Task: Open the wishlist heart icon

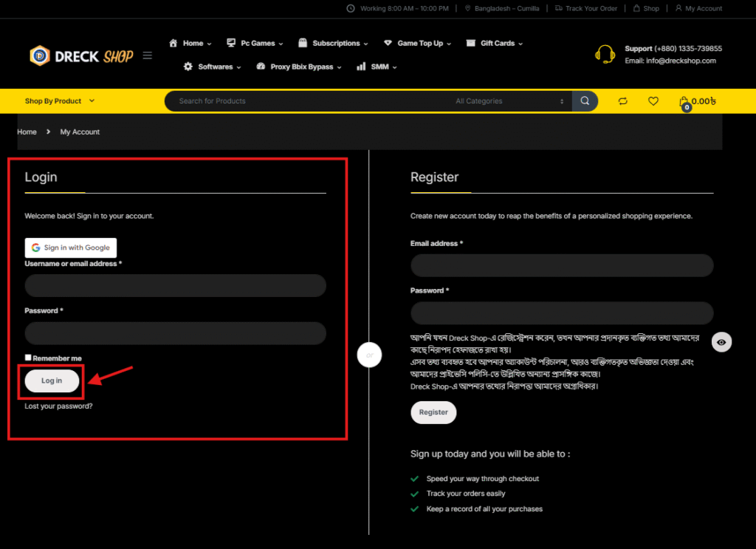Action: coord(653,100)
